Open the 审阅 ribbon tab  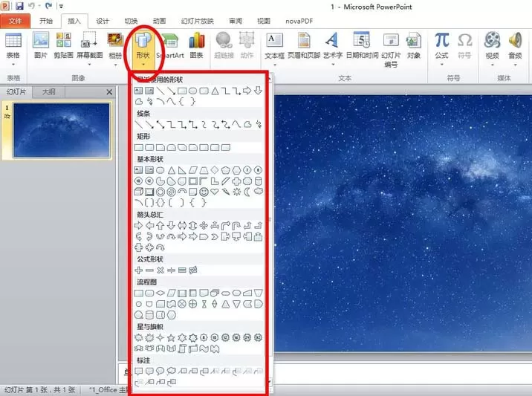tap(235, 21)
